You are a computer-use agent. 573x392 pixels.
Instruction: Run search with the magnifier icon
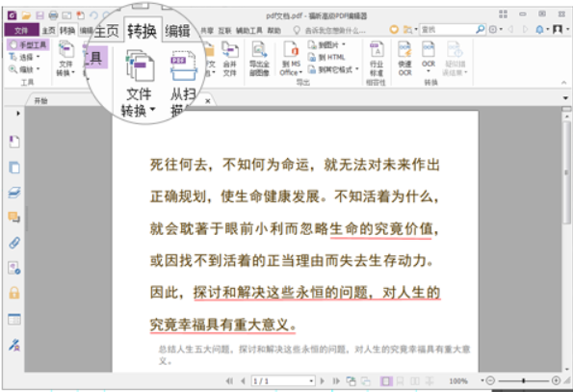coord(481,29)
